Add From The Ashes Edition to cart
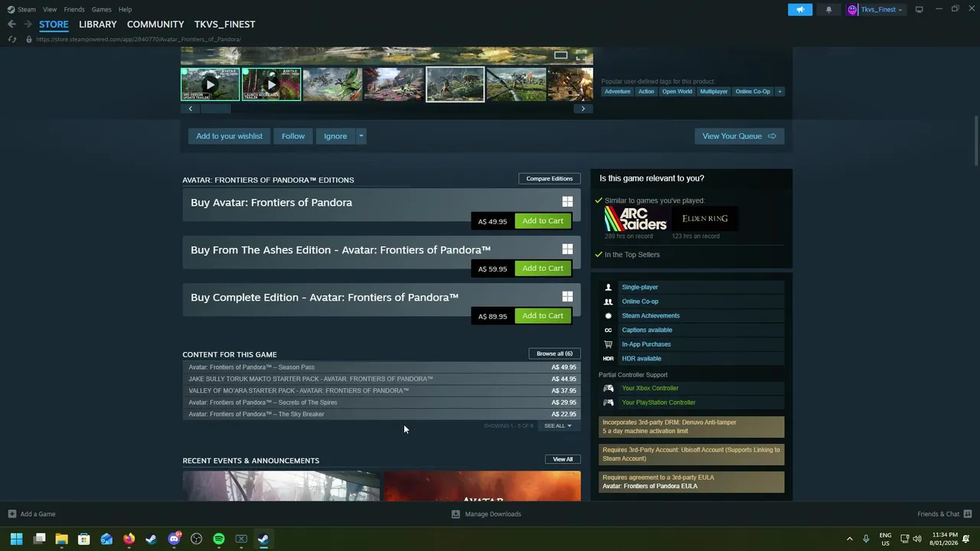980x551 pixels. tap(543, 269)
